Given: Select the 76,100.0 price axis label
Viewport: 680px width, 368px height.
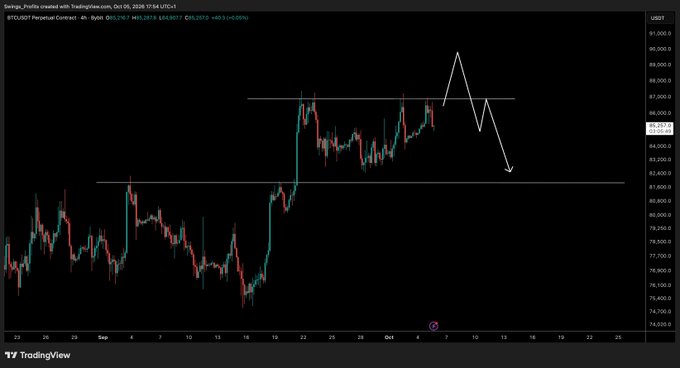Looking at the screenshot, I should [x=660, y=285].
